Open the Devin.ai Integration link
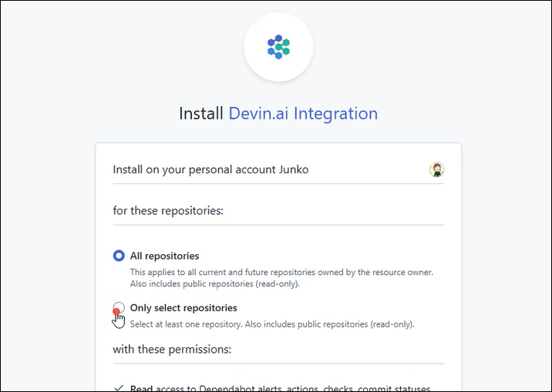This screenshot has width=552, height=392. (x=303, y=113)
